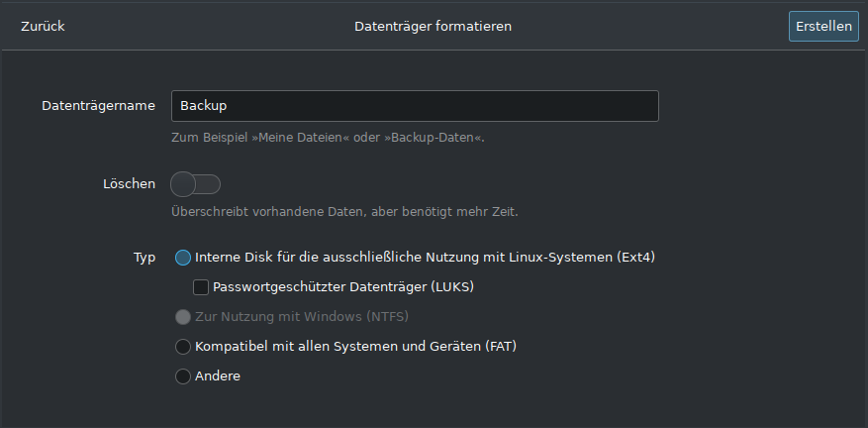This screenshot has height=428, width=868.
Task: Click the Typ label
Action: tap(145, 258)
